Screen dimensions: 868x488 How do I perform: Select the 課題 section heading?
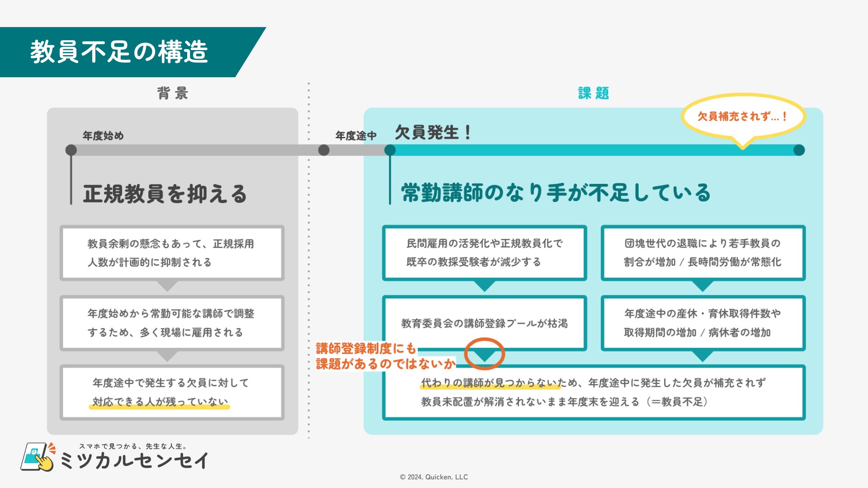tap(593, 93)
